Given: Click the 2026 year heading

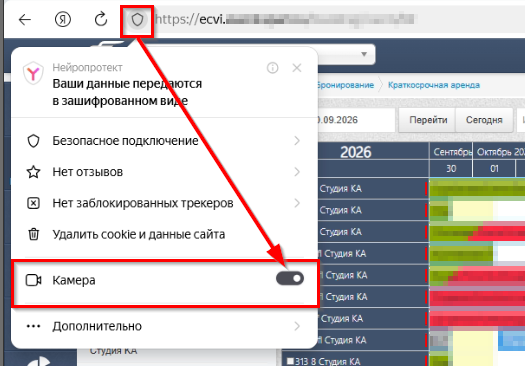Looking at the screenshot, I should coord(356,152).
